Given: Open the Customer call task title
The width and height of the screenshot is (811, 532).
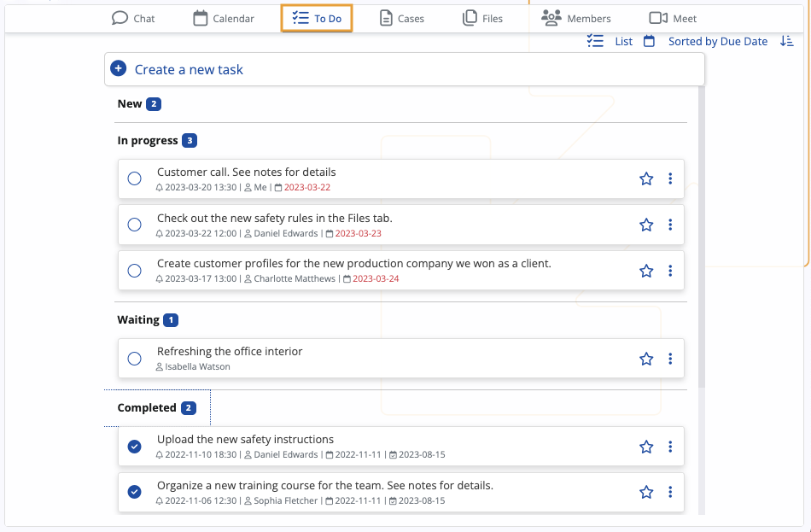Looking at the screenshot, I should (x=246, y=172).
